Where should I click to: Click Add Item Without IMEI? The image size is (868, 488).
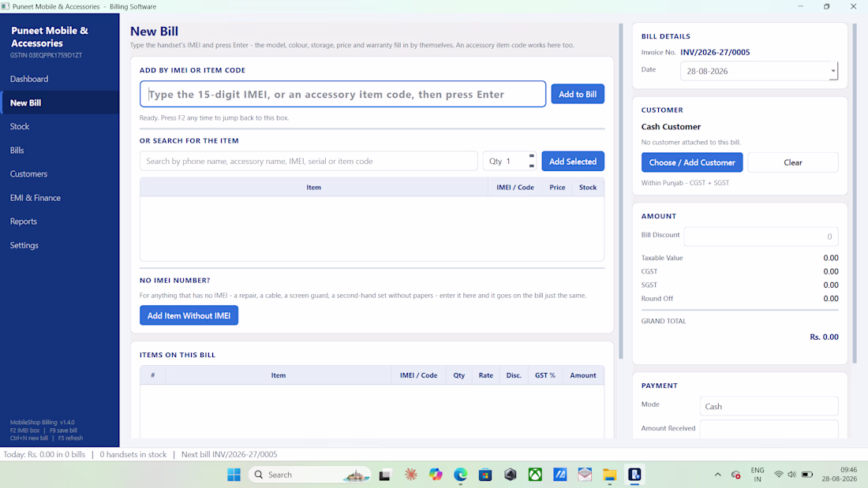[189, 315]
